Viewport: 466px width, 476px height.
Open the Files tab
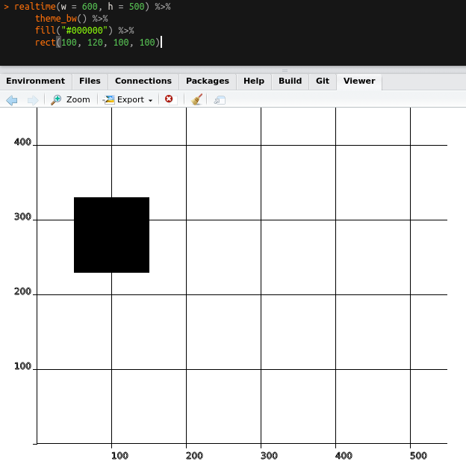coord(90,81)
